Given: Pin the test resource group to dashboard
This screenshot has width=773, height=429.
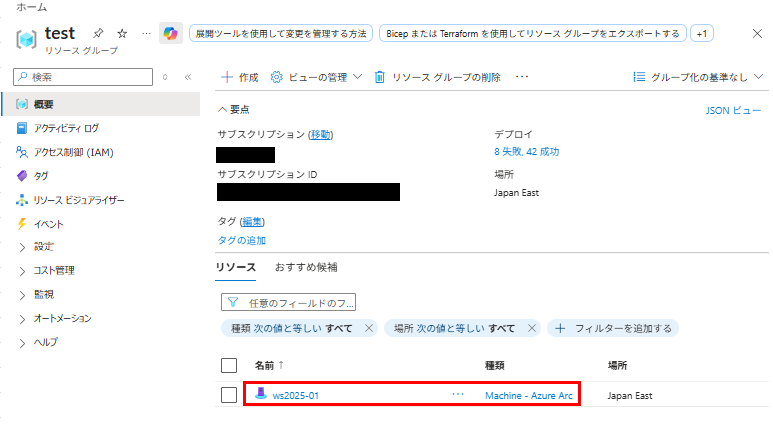Looking at the screenshot, I should pyautogui.click(x=98, y=34).
